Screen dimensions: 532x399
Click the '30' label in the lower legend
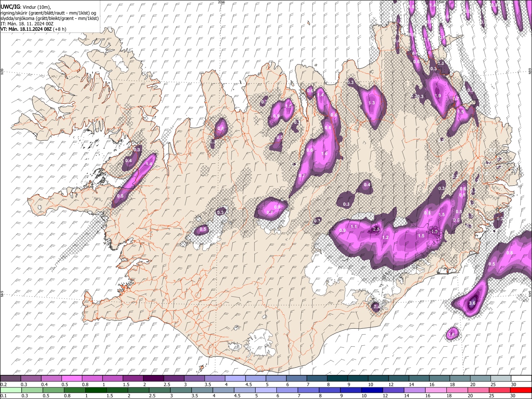coord(513,396)
